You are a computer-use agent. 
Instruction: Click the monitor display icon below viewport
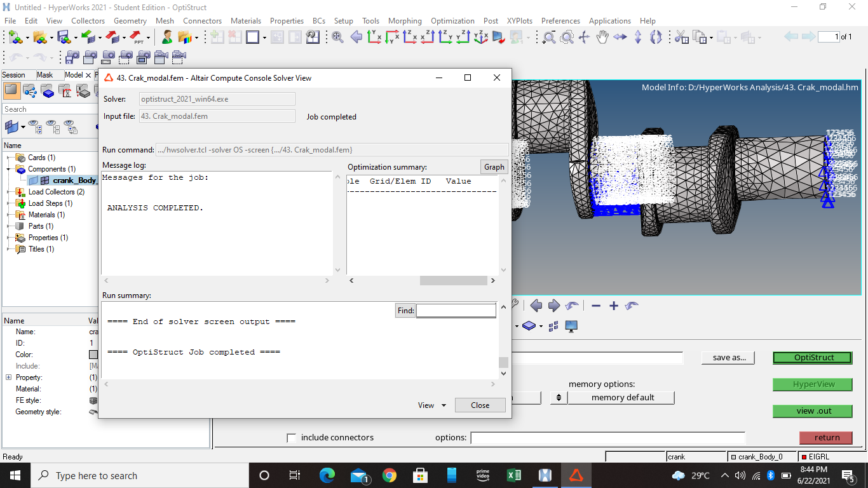click(571, 326)
